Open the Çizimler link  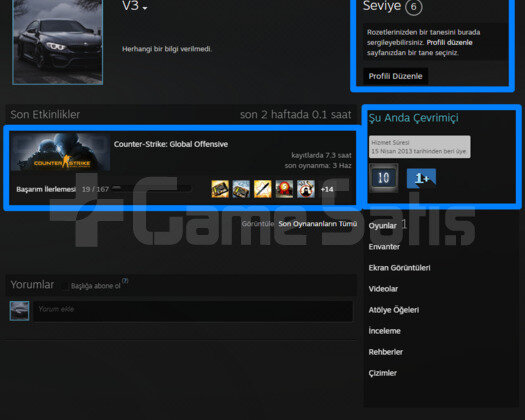click(x=382, y=373)
